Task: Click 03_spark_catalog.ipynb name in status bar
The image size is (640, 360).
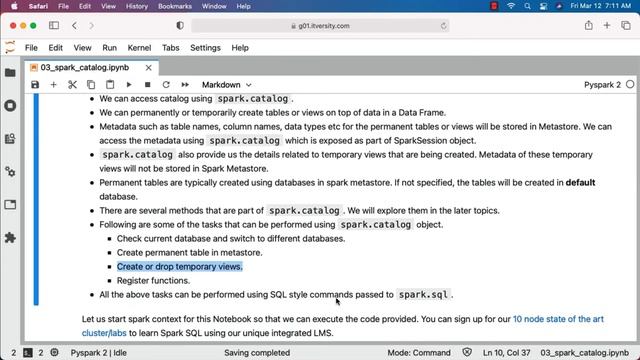Action: [584, 353]
